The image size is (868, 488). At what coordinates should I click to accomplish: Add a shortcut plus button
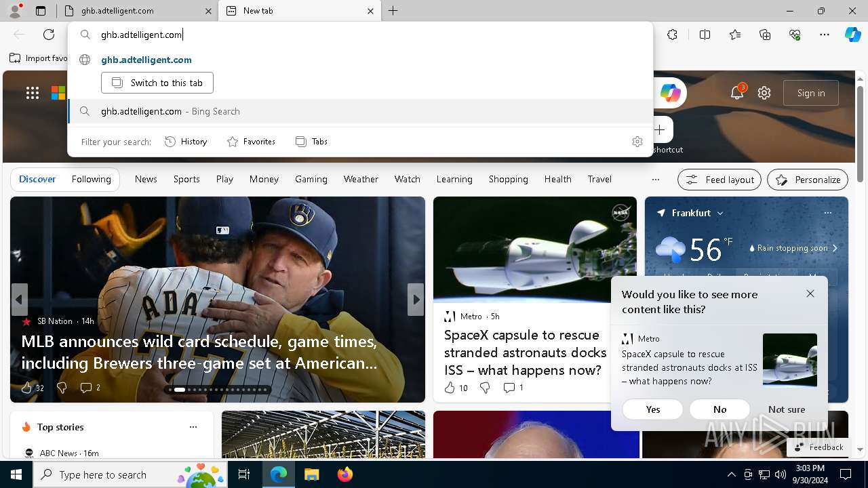660,129
